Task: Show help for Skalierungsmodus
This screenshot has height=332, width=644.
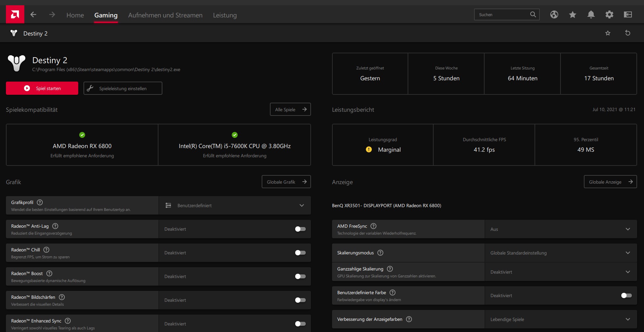Action: pyautogui.click(x=380, y=253)
